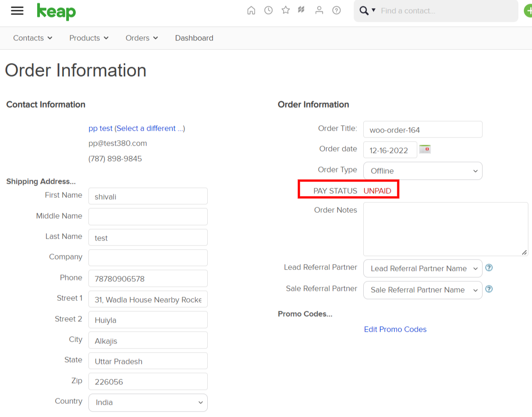532x417 pixels.
Task: Click the Edit Promo Codes link
Action: point(395,329)
